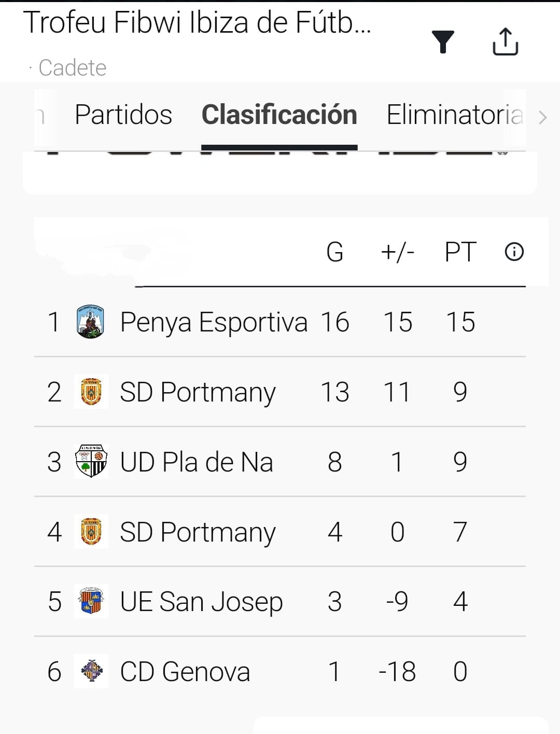Select the Clasificación tab
Image resolution: width=560 pixels, height=734 pixels.
pos(279,115)
